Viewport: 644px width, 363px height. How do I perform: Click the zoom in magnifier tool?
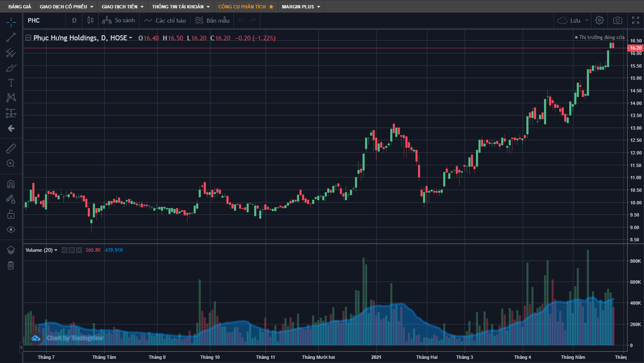pos(11,164)
